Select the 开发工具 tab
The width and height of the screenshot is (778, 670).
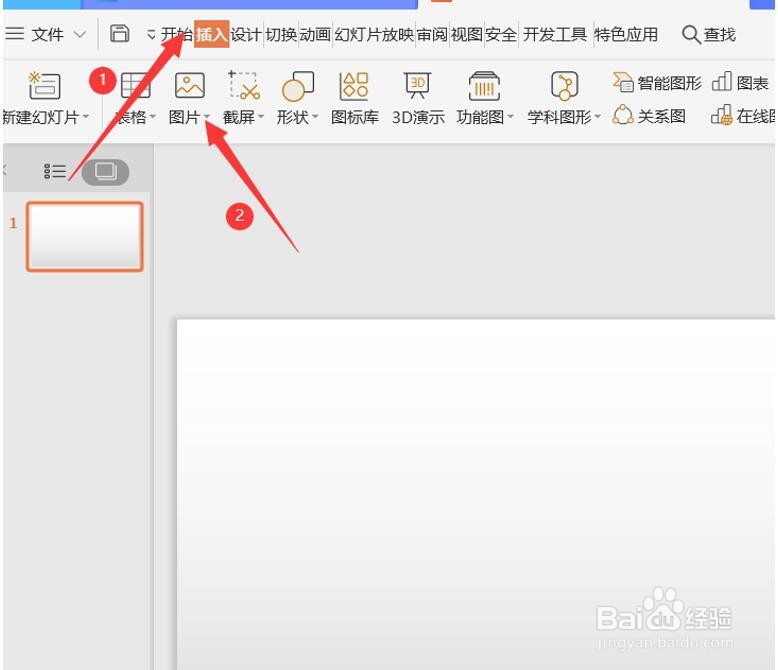click(x=555, y=35)
